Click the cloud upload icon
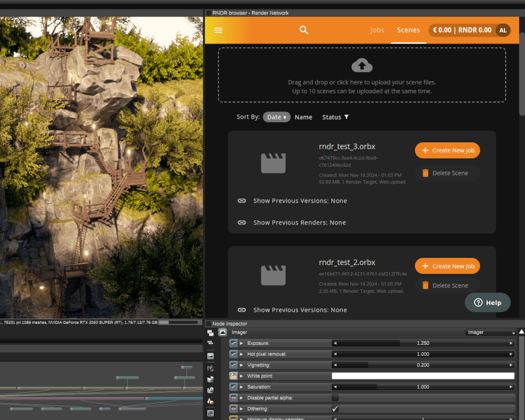Image resolution: width=525 pixels, height=420 pixels. tap(362, 65)
